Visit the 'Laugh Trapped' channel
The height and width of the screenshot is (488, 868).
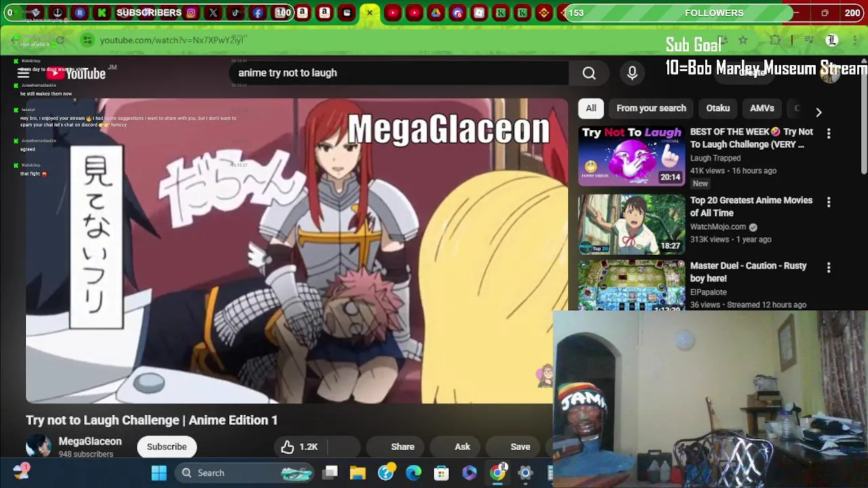click(715, 158)
